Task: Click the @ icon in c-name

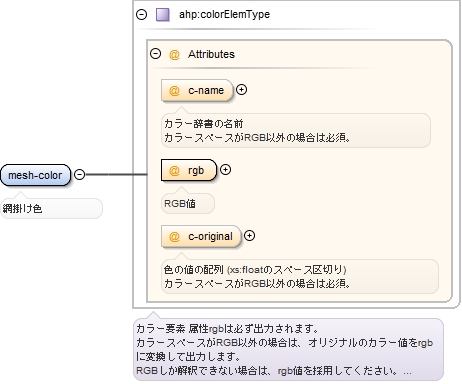Action: click(174, 91)
